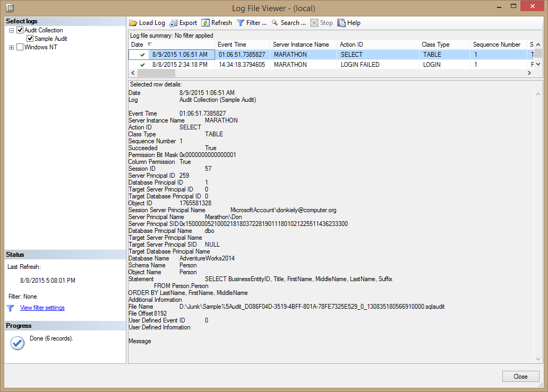The height and width of the screenshot is (392, 548).
Task: Uncheck the Audit Collection checkbox
Action: point(20,30)
